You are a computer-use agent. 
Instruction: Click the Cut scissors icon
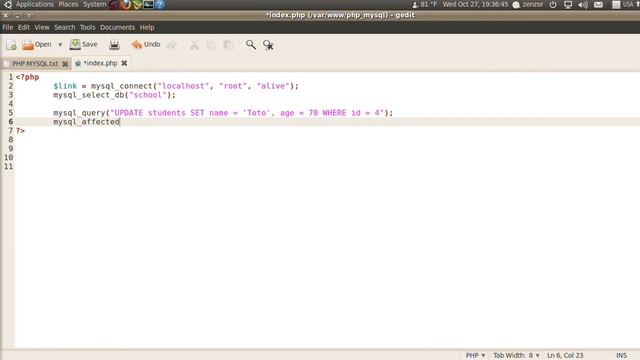(x=194, y=45)
